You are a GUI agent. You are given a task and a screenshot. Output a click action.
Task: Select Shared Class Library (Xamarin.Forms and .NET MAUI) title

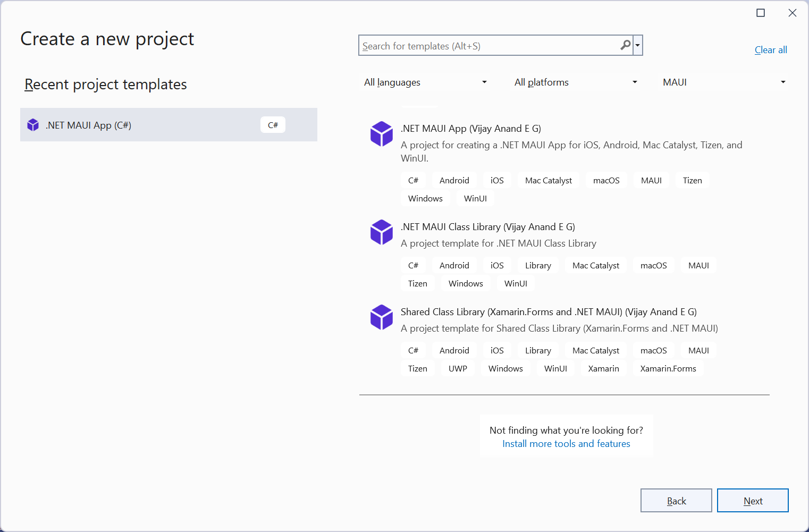pos(549,312)
